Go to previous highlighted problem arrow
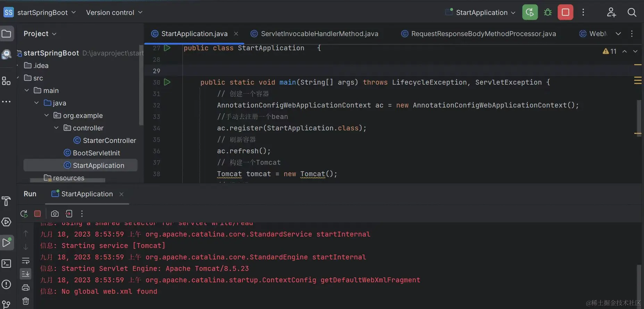The image size is (644, 309). 625,51
